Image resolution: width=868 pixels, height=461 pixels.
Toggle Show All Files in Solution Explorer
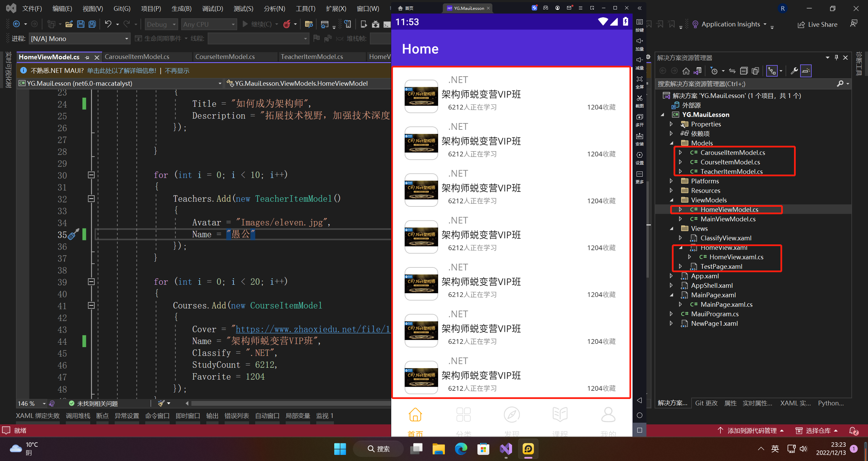[x=755, y=71]
